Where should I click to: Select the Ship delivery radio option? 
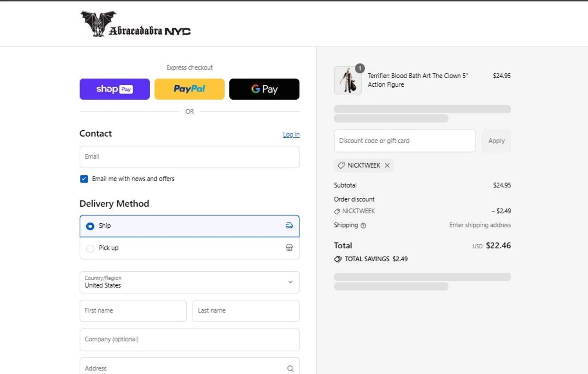coord(90,226)
